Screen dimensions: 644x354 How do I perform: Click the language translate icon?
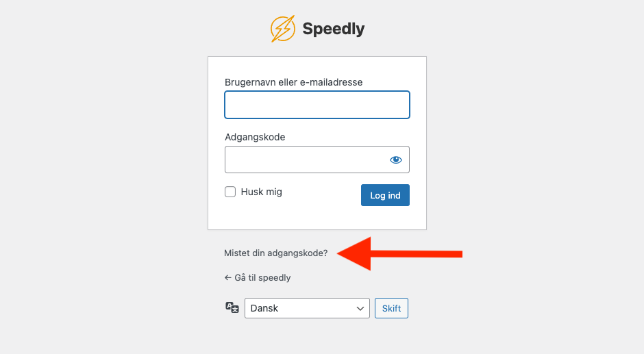(232, 308)
